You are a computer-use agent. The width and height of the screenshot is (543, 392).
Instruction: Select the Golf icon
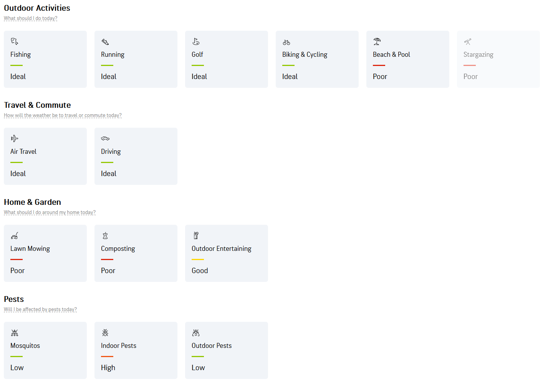[x=196, y=41]
